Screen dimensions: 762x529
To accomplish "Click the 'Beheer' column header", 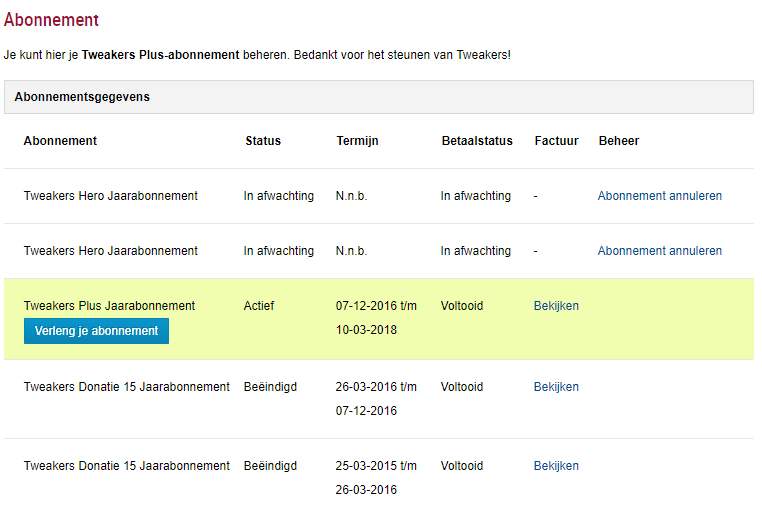I will [618, 141].
